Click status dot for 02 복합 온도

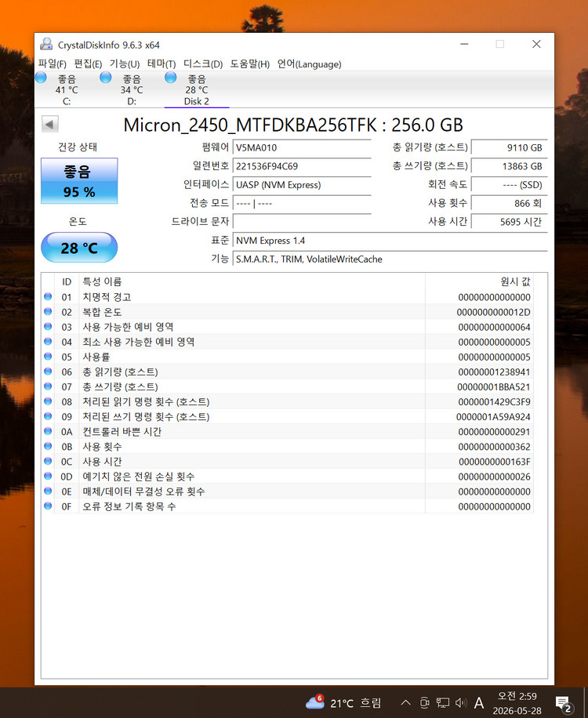48,312
